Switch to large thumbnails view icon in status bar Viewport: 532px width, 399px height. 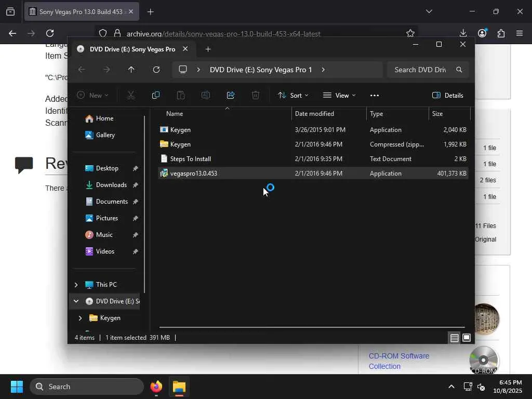point(467,338)
